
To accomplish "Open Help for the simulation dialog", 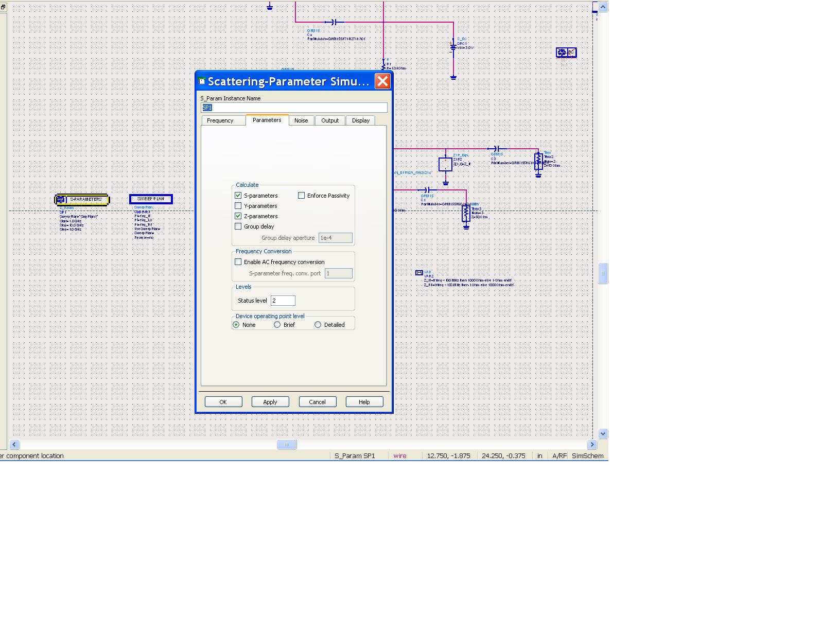I will pyautogui.click(x=364, y=402).
